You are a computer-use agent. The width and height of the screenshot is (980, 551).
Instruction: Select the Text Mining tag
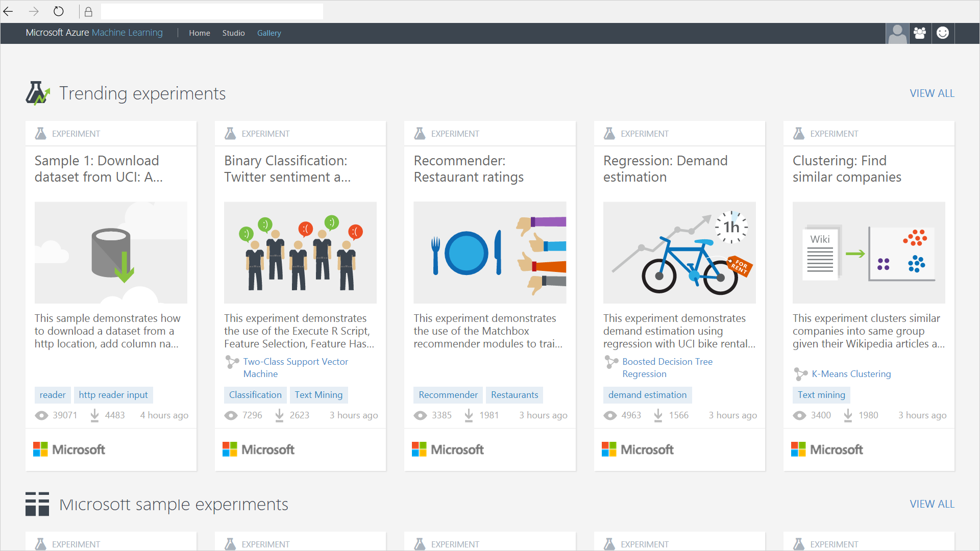pyautogui.click(x=318, y=395)
